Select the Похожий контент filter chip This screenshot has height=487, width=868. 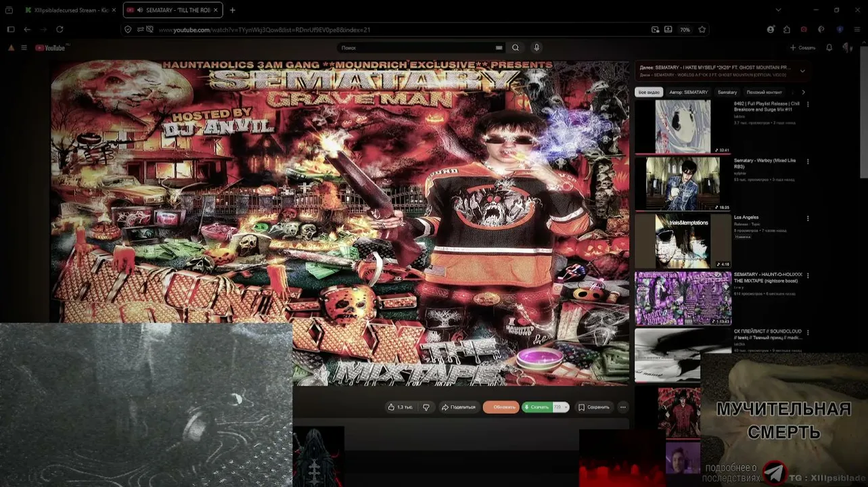(x=764, y=92)
